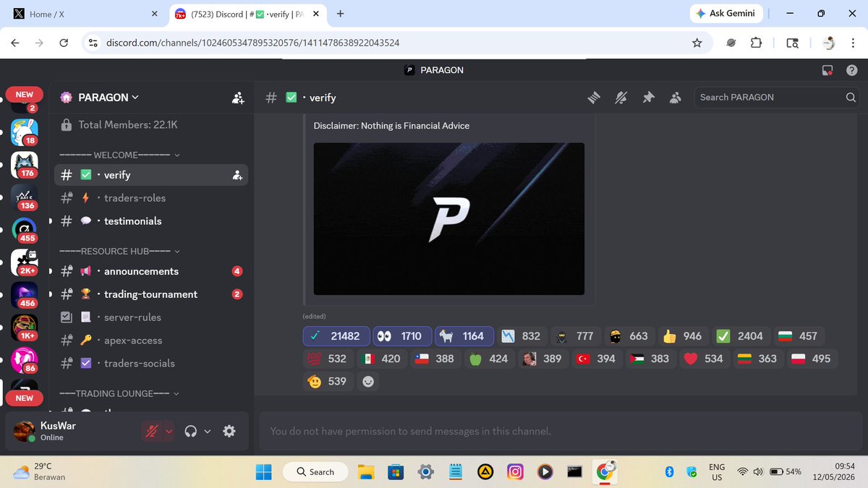868x488 pixels.
Task: Open the traders-socials channel
Action: (151, 364)
